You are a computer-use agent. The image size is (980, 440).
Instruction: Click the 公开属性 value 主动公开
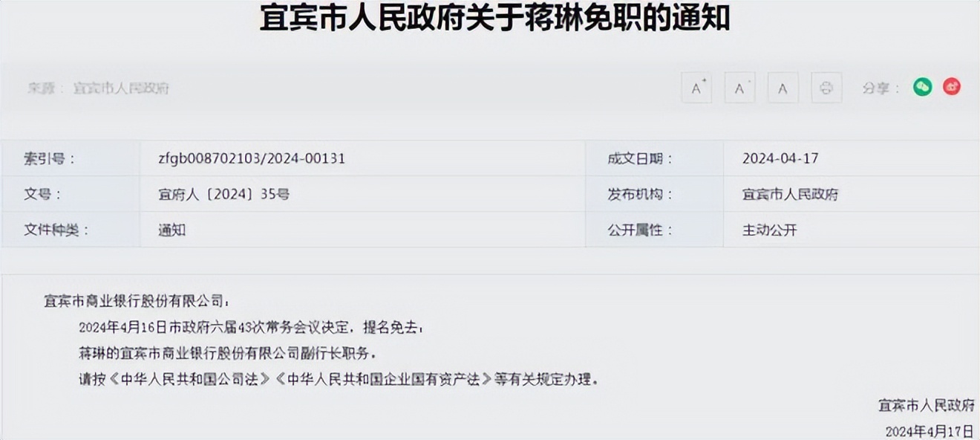pos(769,230)
